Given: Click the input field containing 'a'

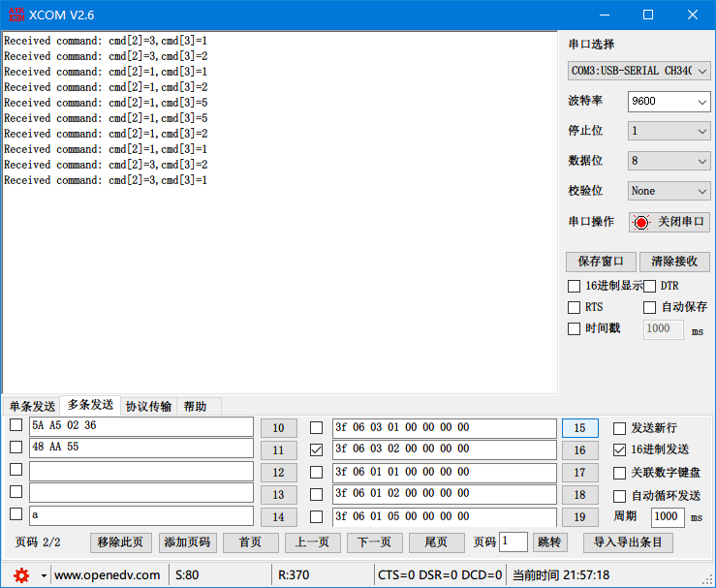Looking at the screenshot, I should pyautogui.click(x=141, y=516).
